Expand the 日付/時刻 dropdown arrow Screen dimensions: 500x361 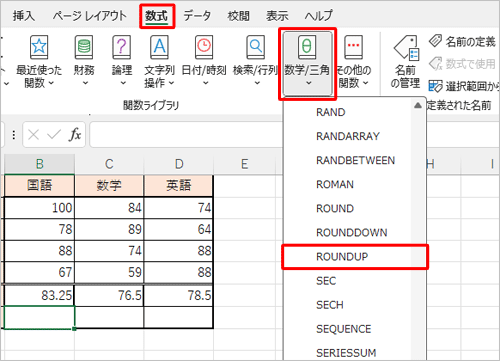pyautogui.click(x=205, y=83)
